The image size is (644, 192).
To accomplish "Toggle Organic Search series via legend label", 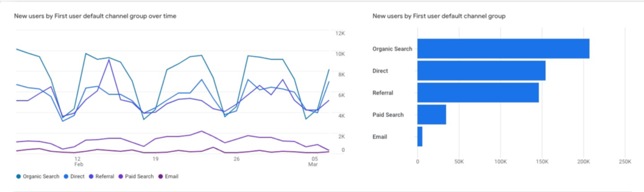I will (41, 177).
